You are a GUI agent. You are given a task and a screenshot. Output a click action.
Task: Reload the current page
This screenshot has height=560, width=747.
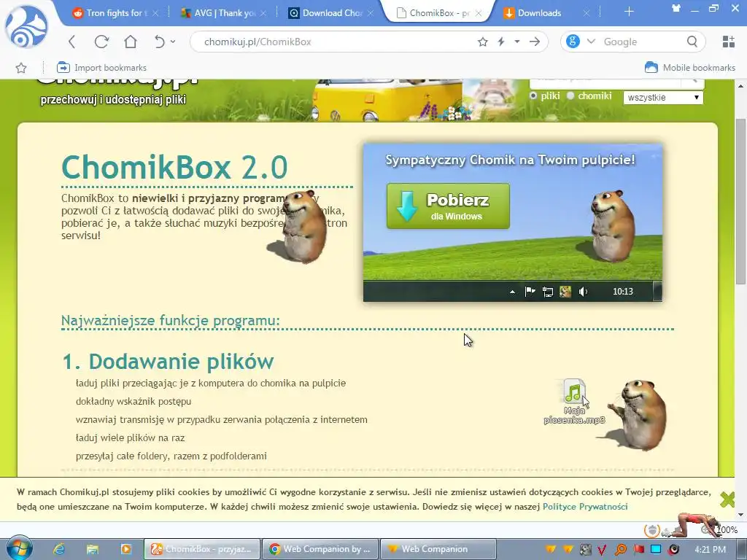pos(101,42)
